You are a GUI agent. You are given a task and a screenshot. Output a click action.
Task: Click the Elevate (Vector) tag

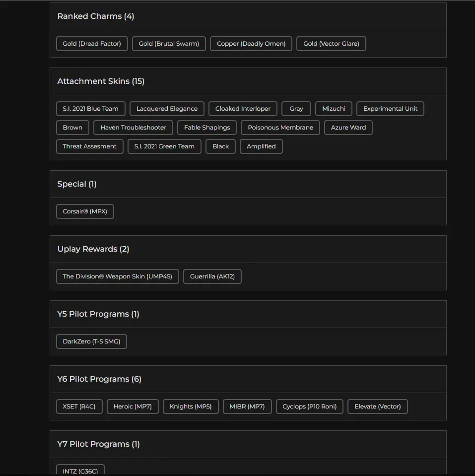click(377, 407)
